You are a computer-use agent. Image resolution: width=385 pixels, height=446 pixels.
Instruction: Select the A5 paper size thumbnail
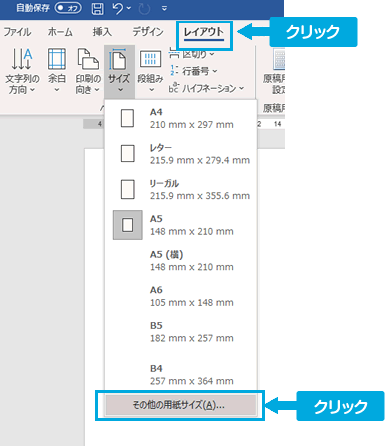pos(128,225)
